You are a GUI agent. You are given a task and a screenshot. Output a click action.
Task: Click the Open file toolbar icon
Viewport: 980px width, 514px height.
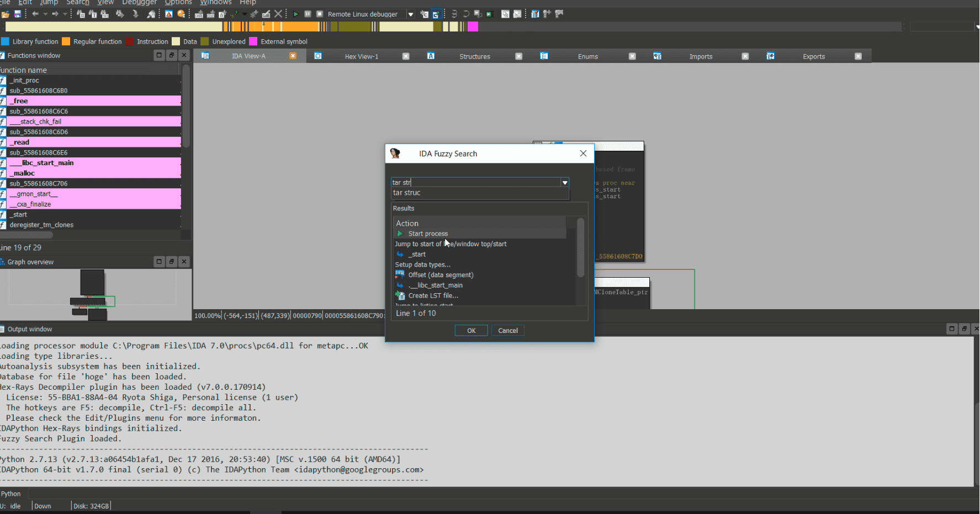click(6, 14)
